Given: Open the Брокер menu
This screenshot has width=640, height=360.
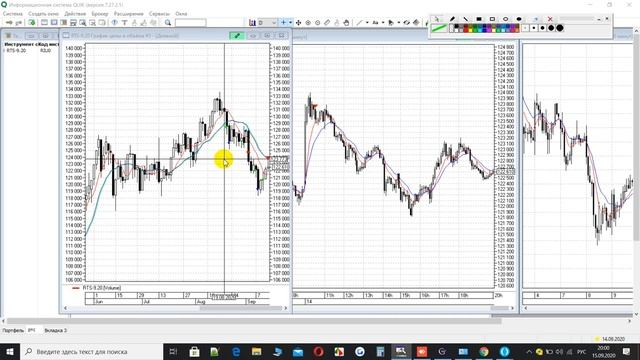Looking at the screenshot, I should (x=100, y=13).
